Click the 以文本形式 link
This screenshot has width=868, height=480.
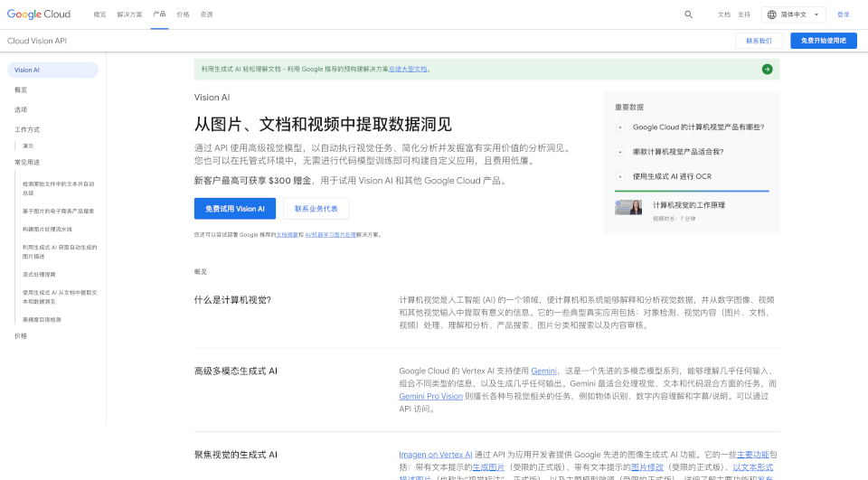(x=753, y=467)
